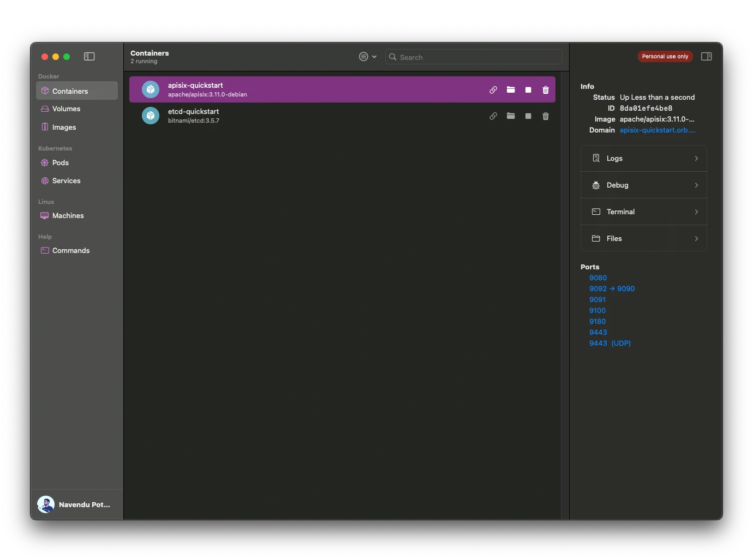Click the apisix-quickstart container cube icon
The width and height of the screenshot is (753, 560).
pos(151,89)
